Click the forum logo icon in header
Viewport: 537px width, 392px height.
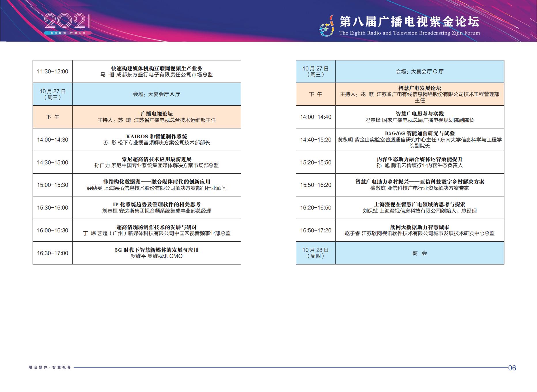[327, 26]
